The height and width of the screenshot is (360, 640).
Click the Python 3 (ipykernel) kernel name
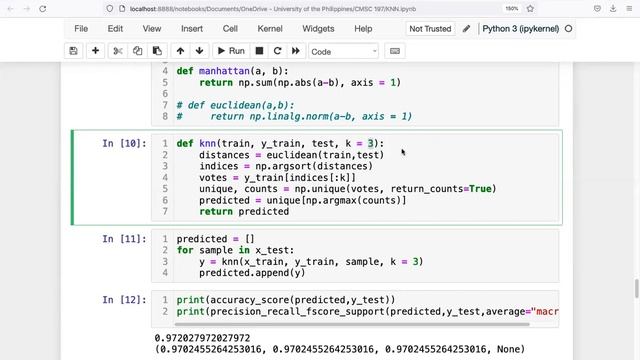tap(521, 29)
